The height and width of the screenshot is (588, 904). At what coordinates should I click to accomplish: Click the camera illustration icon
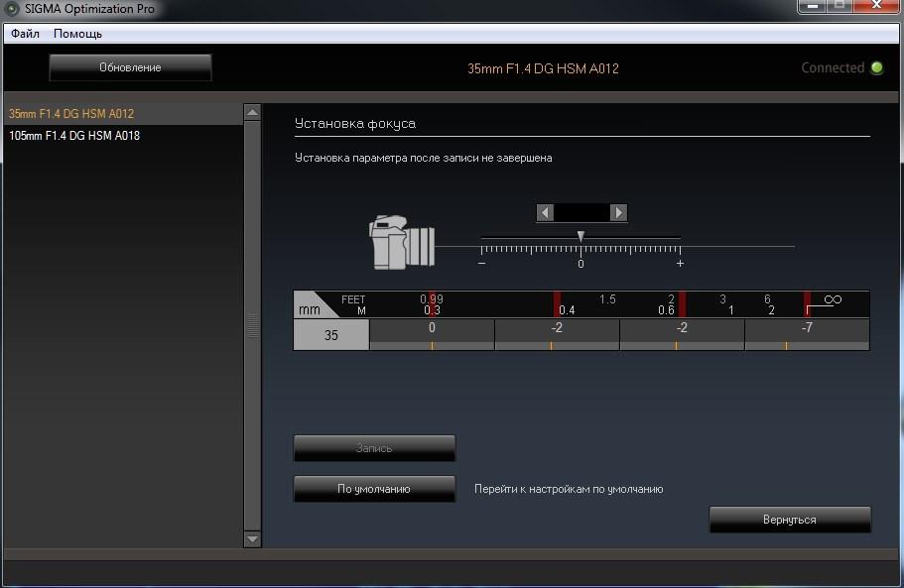tap(402, 242)
